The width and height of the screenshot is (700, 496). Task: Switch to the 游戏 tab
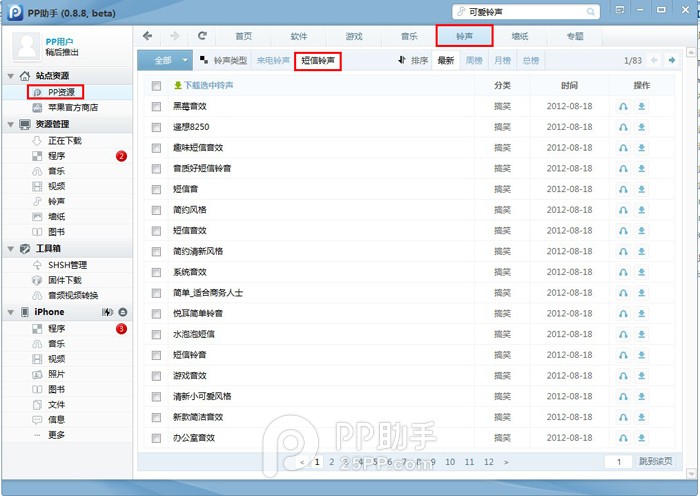click(x=354, y=36)
